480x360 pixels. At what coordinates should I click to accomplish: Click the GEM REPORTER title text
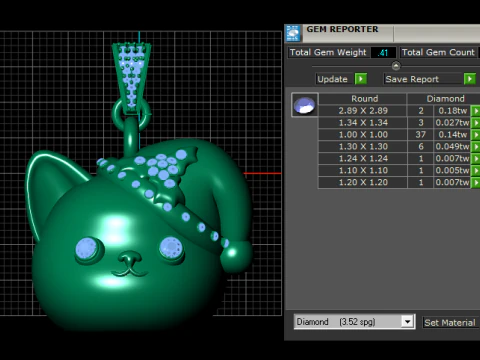tap(342, 29)
